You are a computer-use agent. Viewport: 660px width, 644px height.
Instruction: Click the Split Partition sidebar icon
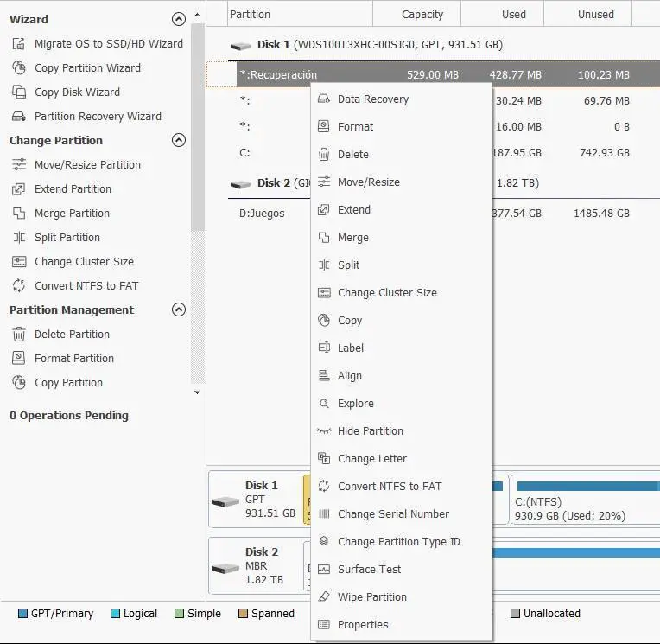[19, 237]
